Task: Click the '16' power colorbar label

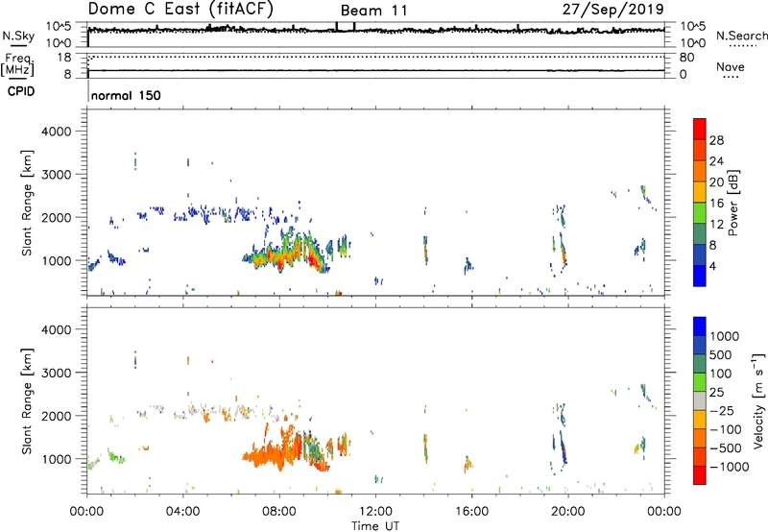Action: click(x=716, y=204)
